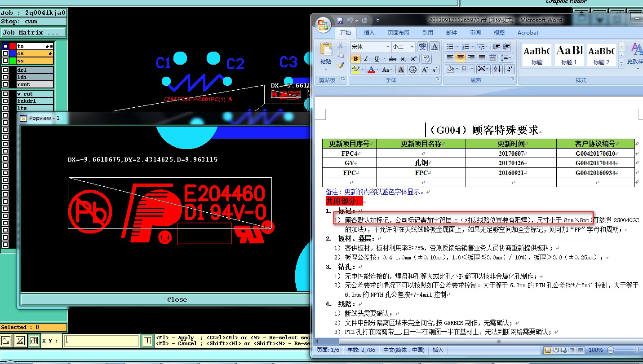
Task: Toggle checkbox for layer 'drl'
Action: pyautogui.click(x=5, y=70)
